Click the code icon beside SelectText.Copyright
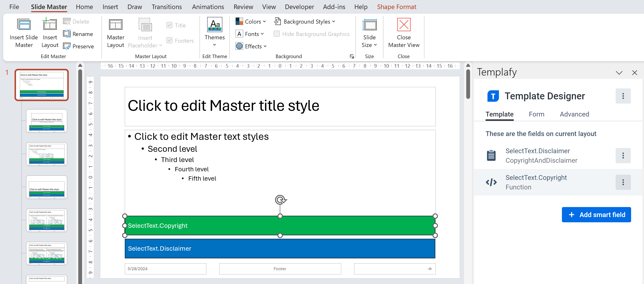 (x=491, y=182)
